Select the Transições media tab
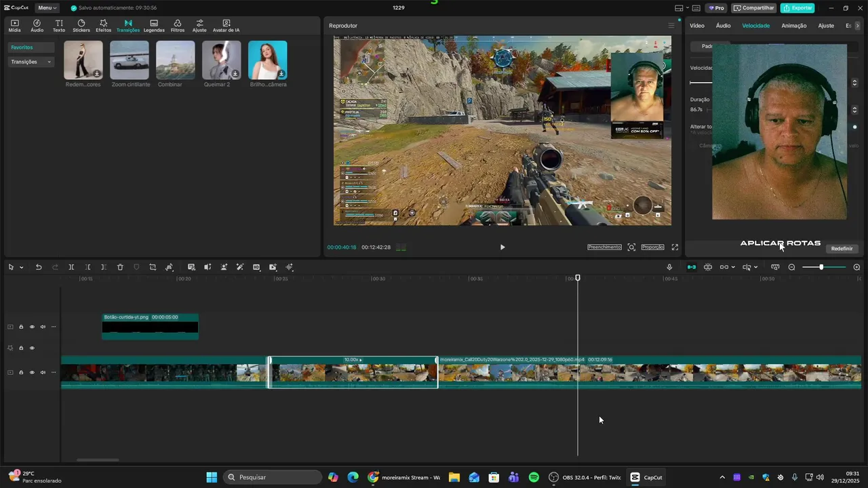Image resolution: width=868 pixels, height=488 pixels. click(x=128, y=26)
